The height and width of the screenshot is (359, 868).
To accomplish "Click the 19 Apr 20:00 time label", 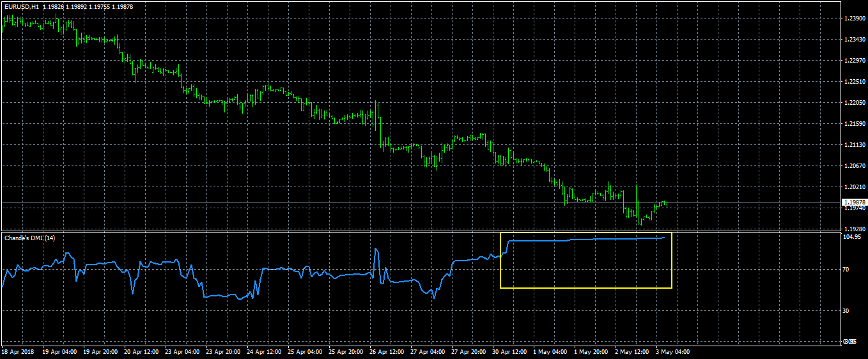I will [101, 352].
